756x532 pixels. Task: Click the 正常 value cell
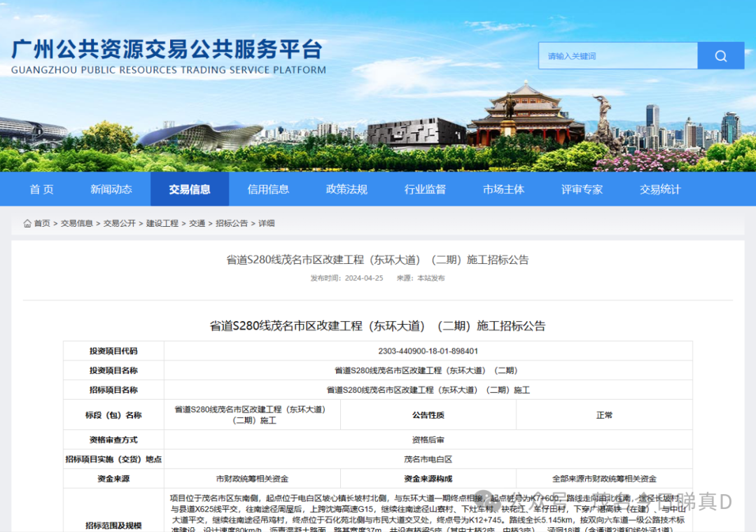[604, 415]
